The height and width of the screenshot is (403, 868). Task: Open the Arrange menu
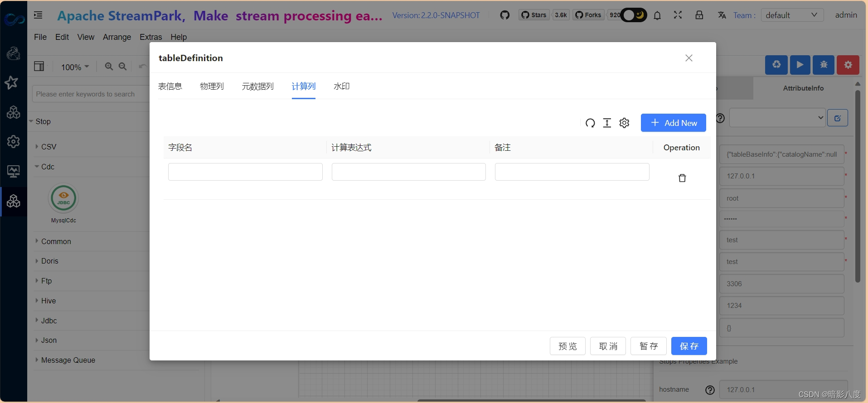(x=117, y=37)
